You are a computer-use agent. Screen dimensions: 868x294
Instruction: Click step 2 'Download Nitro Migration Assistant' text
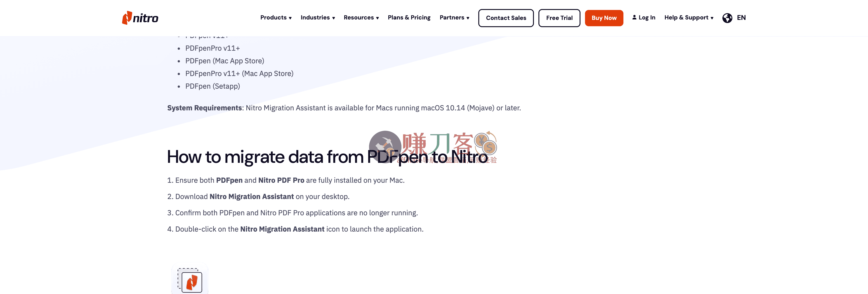coord(258,197)
